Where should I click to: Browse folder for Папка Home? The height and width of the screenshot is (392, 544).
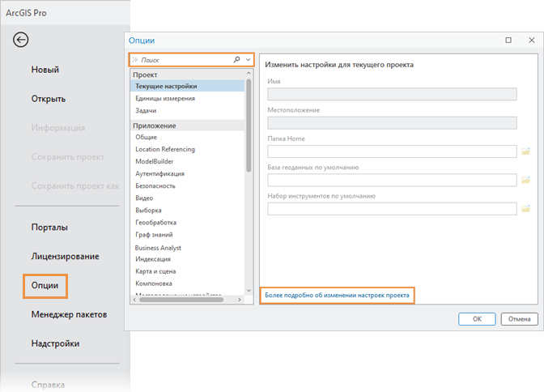526,151
